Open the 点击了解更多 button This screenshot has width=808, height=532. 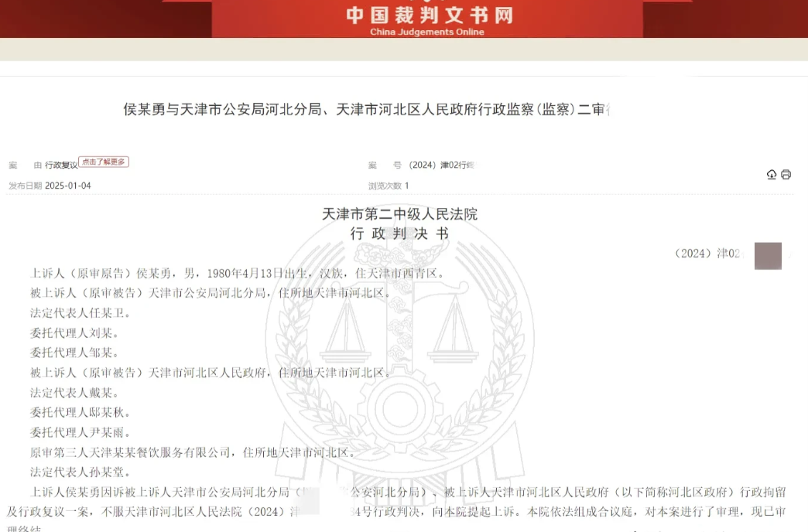click(x=104, y=162)
